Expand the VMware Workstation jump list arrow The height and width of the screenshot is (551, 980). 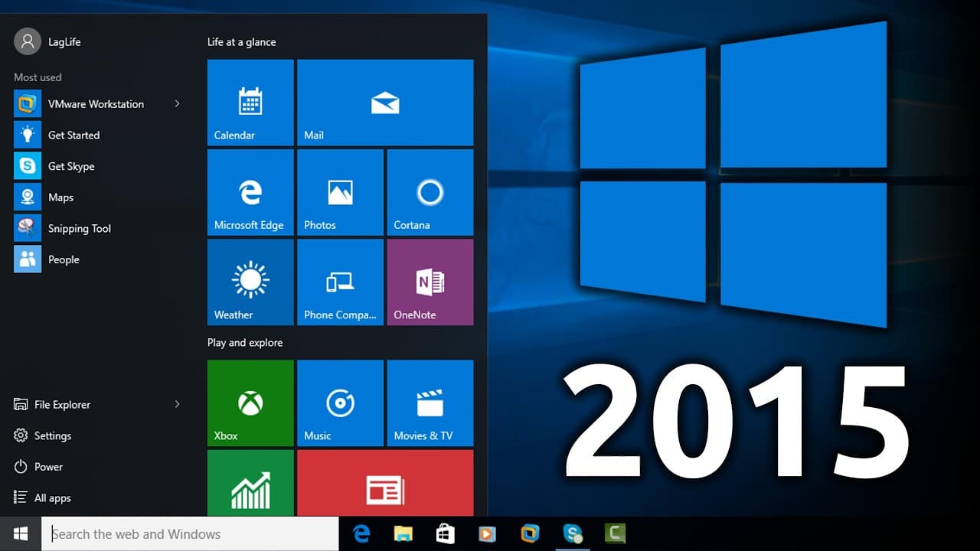tap(177, 103)
